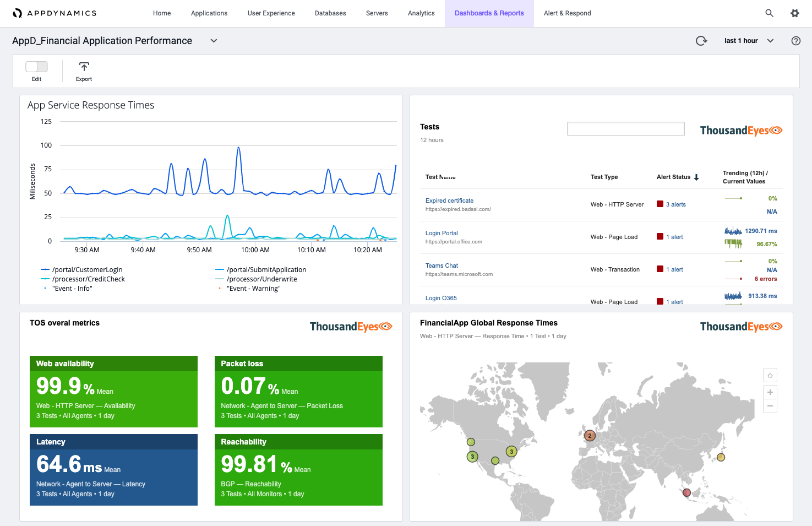812x526 pixels.
Task: Toggle /portal/SubmitApplication legend series
Action: click(x=260, y=269)
